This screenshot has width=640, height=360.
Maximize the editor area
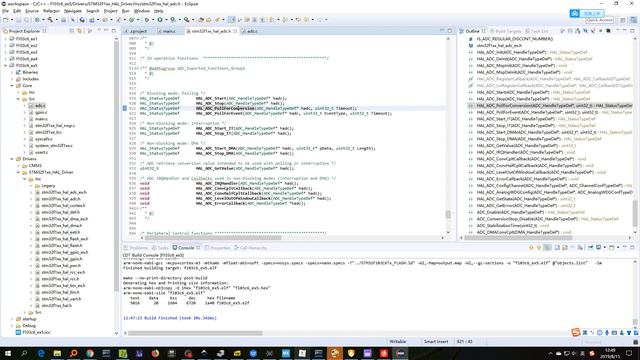[x=449, y=31]
